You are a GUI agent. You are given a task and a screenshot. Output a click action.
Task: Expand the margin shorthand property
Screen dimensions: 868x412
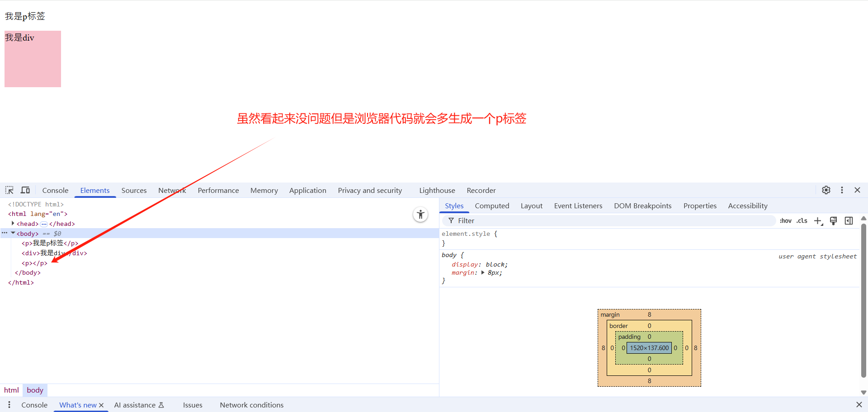(483, 273)
